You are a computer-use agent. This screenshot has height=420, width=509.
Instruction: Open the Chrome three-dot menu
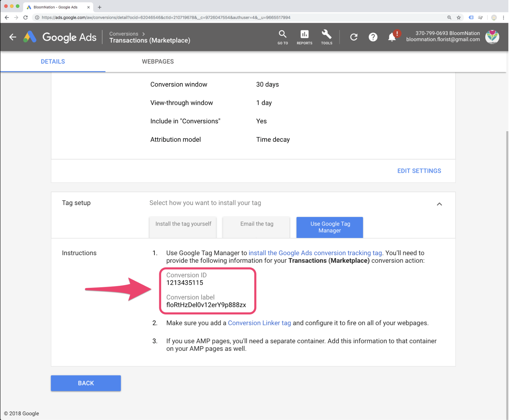pyautogui.click(x=503, y=17)
